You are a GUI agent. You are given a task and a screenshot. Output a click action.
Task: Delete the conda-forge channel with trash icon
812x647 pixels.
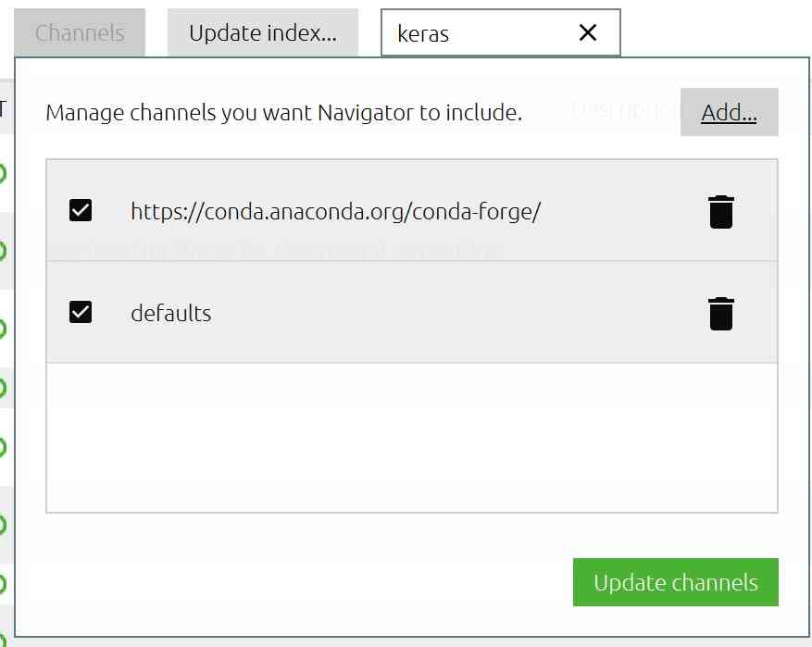(x=721, y=212)
